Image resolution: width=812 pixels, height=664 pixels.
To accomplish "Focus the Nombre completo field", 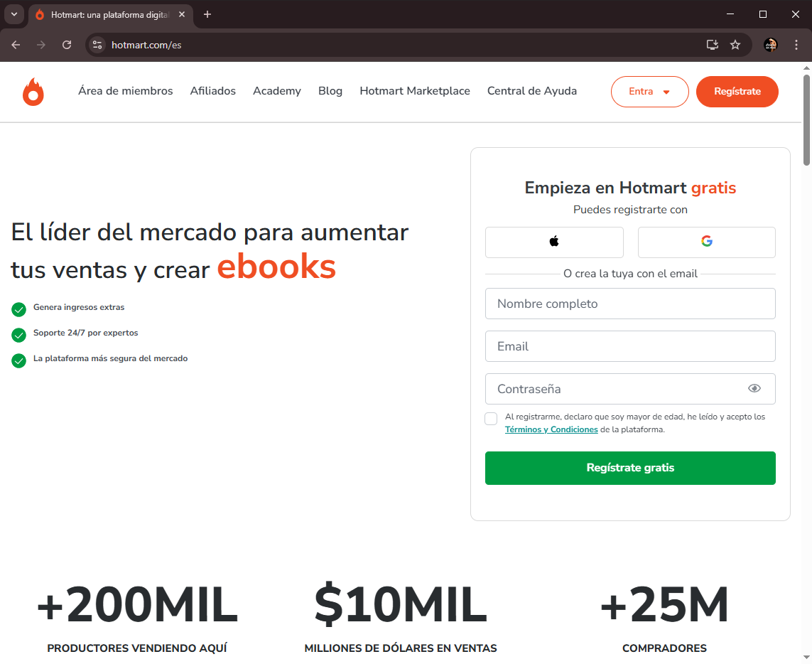I will 630,304.
